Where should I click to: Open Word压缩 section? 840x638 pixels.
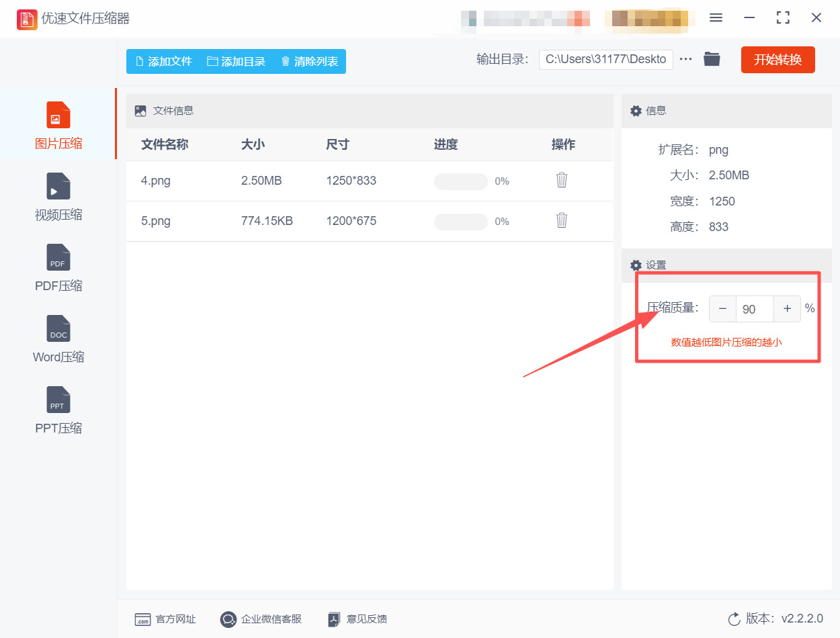click(58, 339)
